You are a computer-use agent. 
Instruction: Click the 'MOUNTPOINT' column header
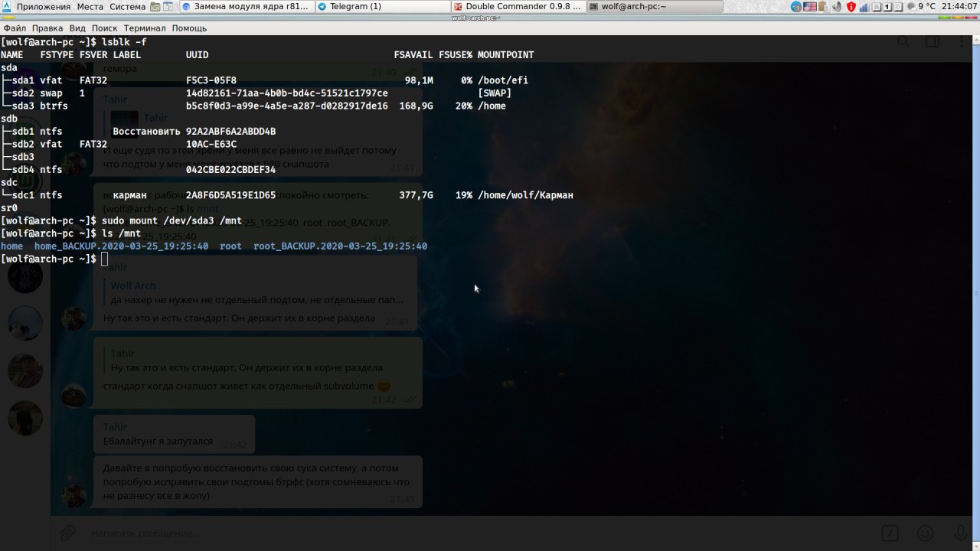point(506,55)
